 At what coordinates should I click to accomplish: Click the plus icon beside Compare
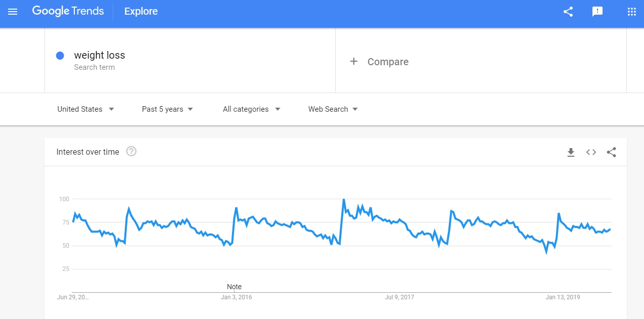click(x=354, y=61)
